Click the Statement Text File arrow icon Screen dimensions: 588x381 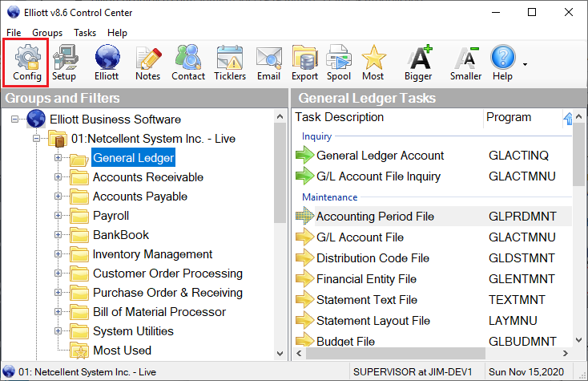(x=304, y=299)
